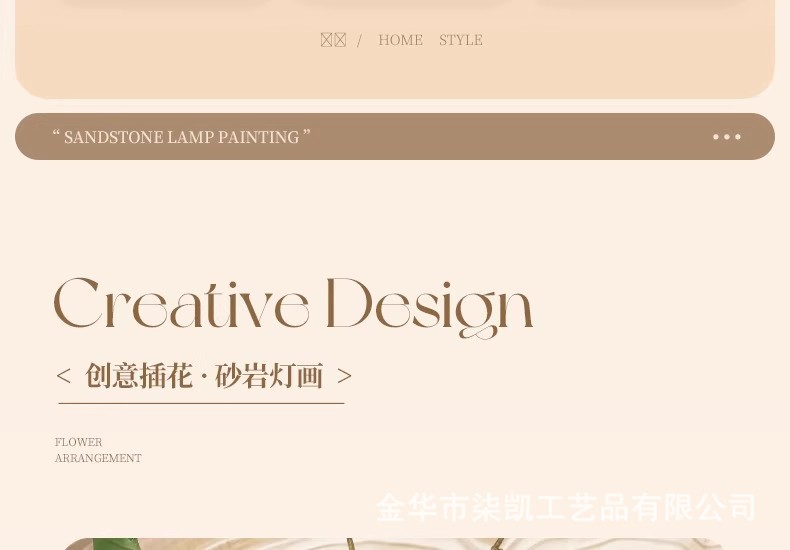Select the 创意插花 subtitle text
The width and height of the screenshot is (790, 550).
click(x=139, y=376)
